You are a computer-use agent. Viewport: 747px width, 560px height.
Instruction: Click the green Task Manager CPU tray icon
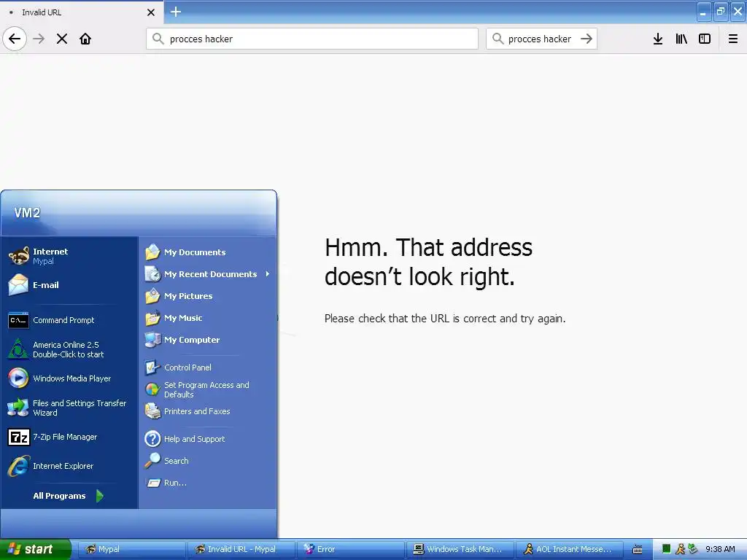[667, 549]
